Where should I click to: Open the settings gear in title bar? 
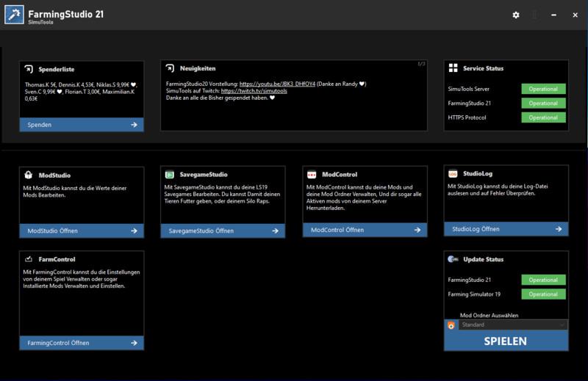tap(516, 15)
